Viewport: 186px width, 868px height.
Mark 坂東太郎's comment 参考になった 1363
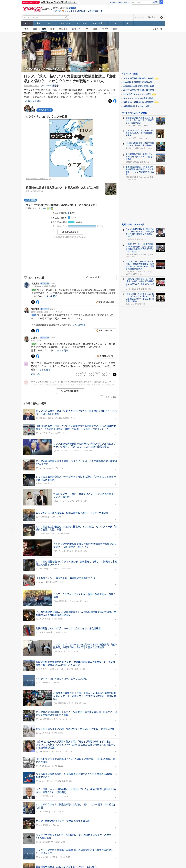pos(105,302)
